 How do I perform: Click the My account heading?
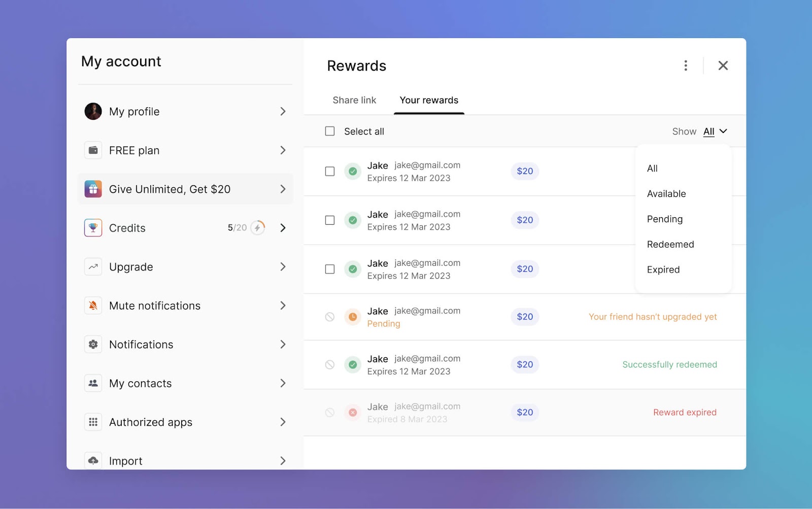tap(121, 61)
